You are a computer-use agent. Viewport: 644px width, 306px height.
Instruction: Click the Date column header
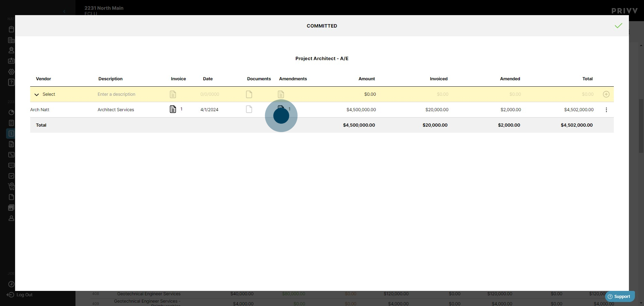point(208,79)
